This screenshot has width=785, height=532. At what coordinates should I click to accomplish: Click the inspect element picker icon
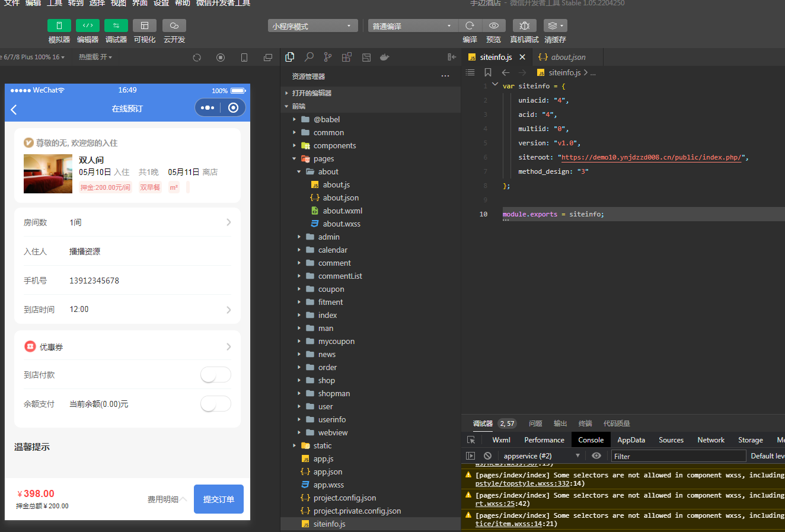(471, 440)
